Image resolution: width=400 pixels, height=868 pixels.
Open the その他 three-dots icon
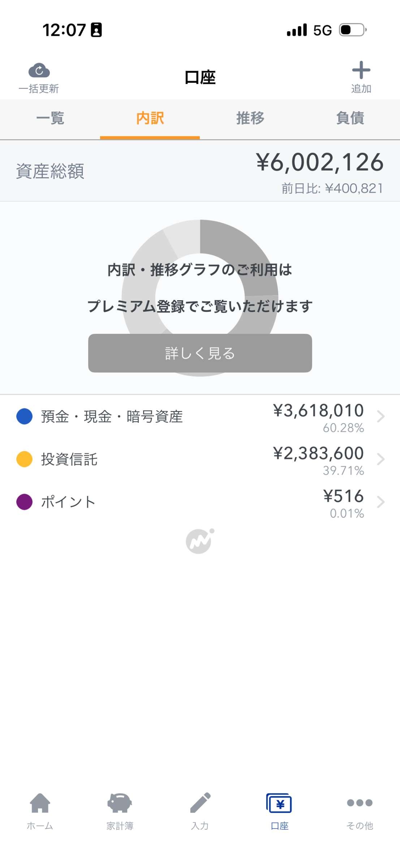360,803
